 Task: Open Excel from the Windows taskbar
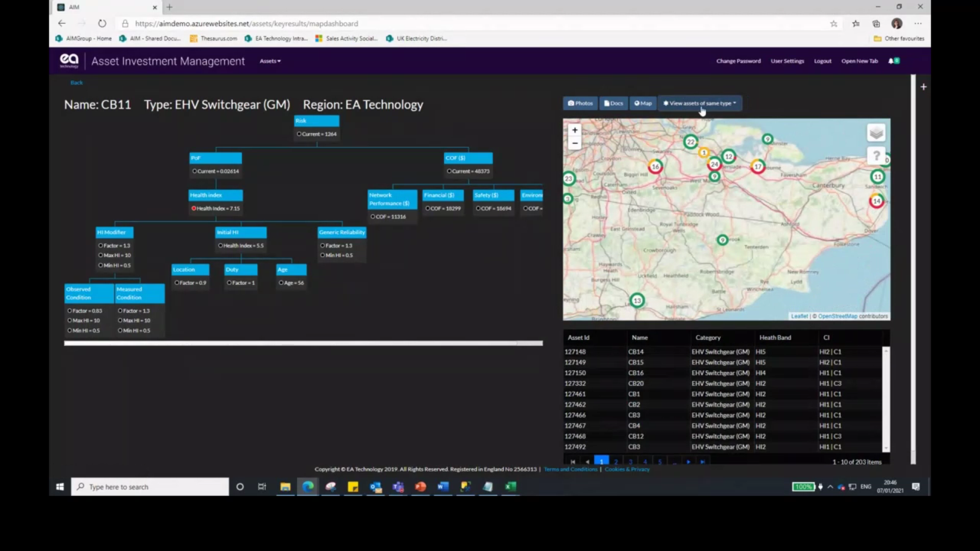[510, 487]
